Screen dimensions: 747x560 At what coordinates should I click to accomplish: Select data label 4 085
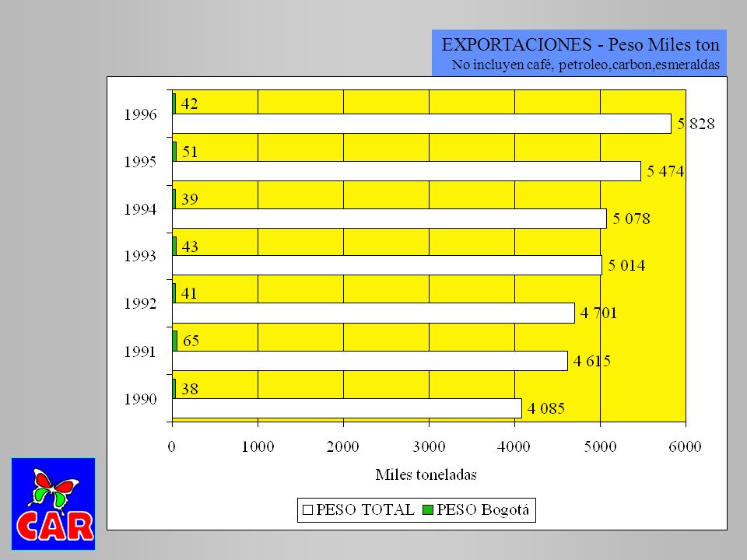pyautogui.click(x=546, y=408)
